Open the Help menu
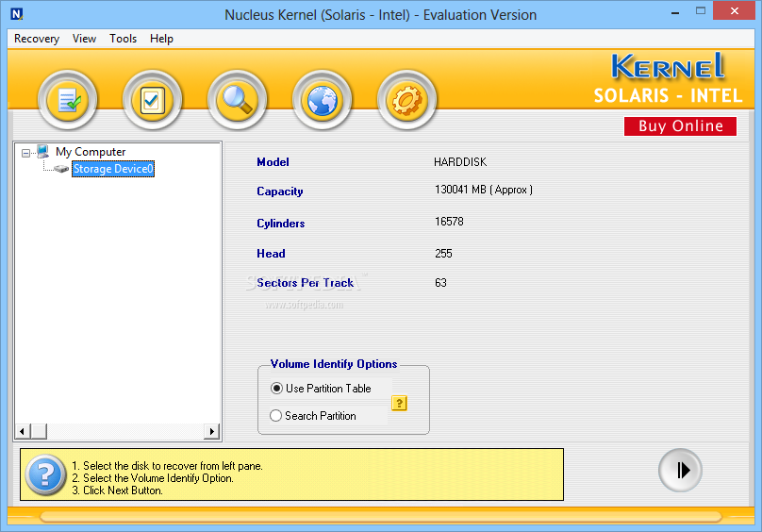The width and height of the screenshot is (762, 532). (161, 39)
